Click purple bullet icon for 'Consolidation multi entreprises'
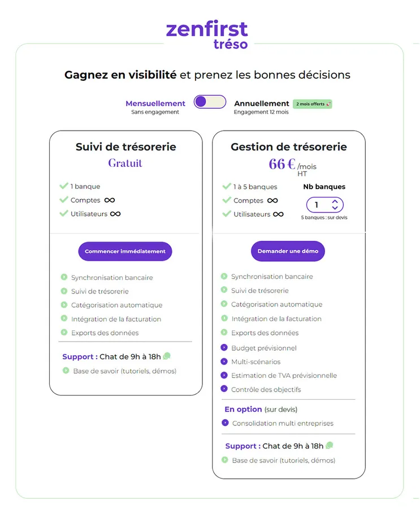Viewport: 420px width, 509px height. click(x=225, y=423)
